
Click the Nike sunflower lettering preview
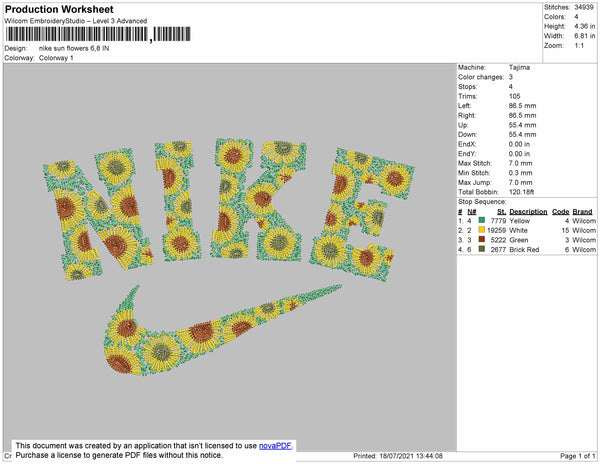(229, 210)
